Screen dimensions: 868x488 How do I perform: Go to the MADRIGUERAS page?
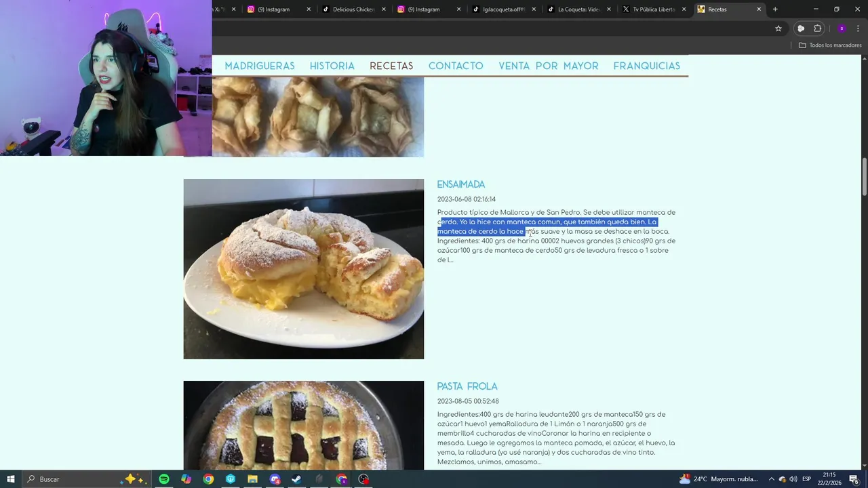coord(260,66)
